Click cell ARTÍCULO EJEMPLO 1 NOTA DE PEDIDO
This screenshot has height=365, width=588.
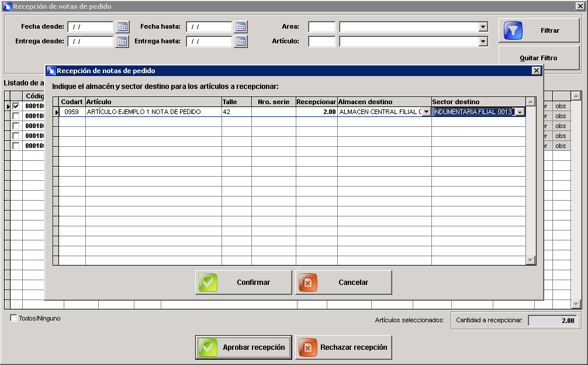coord(153,112)
